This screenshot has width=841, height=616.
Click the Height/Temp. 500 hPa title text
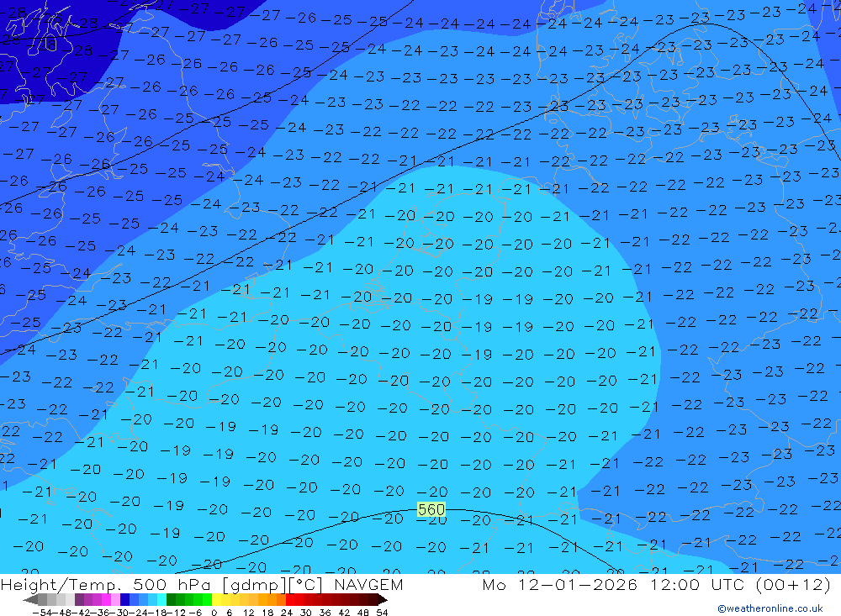coord(108,585)
